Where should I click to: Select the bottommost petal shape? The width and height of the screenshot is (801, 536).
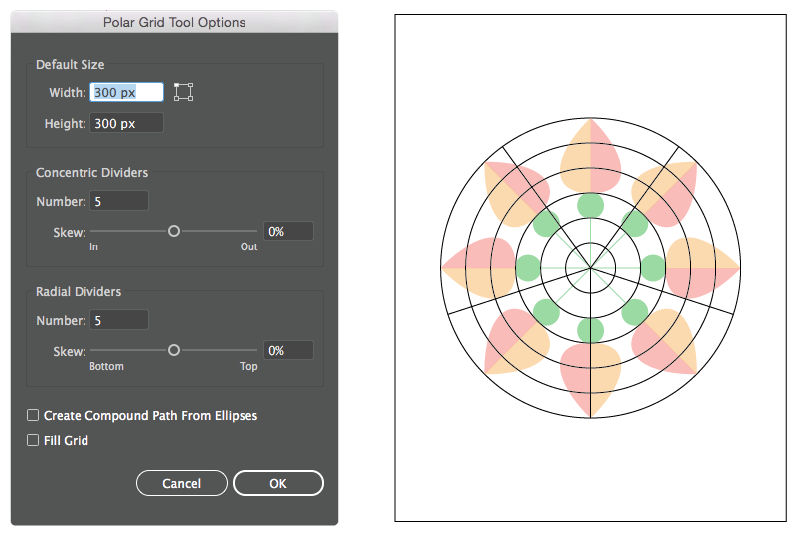pyautogui.click(x=590, y=378)
